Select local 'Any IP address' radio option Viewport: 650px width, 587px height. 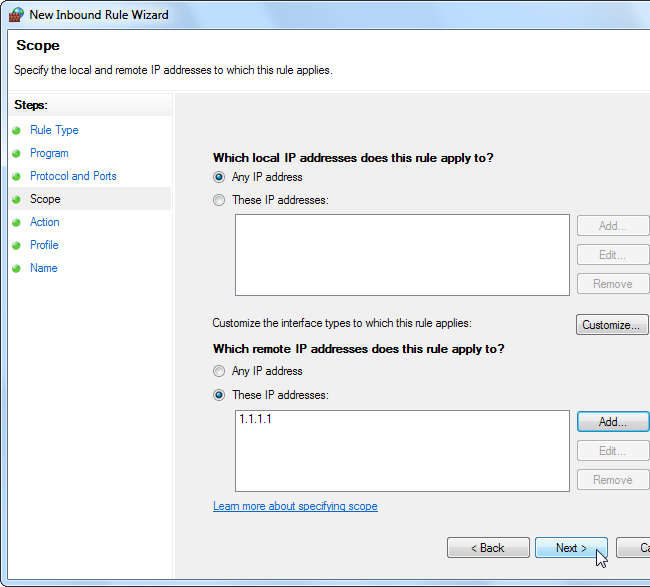click(219, 177)
